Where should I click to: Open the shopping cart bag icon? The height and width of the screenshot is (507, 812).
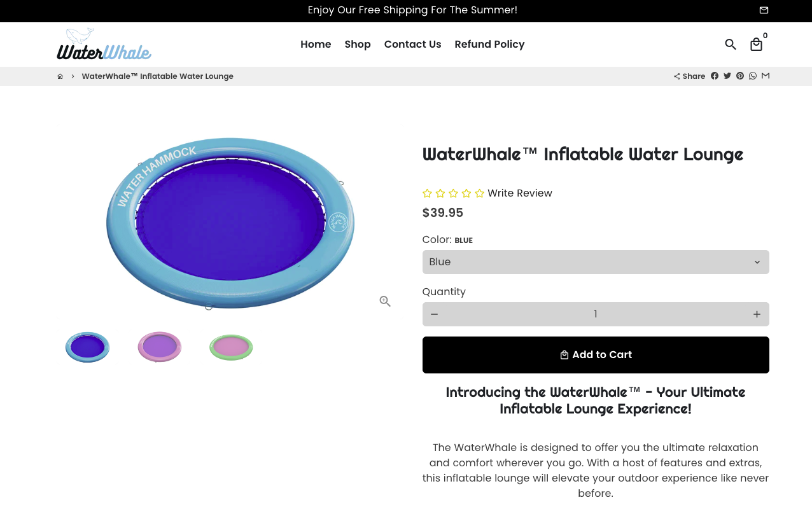[756, 45]
